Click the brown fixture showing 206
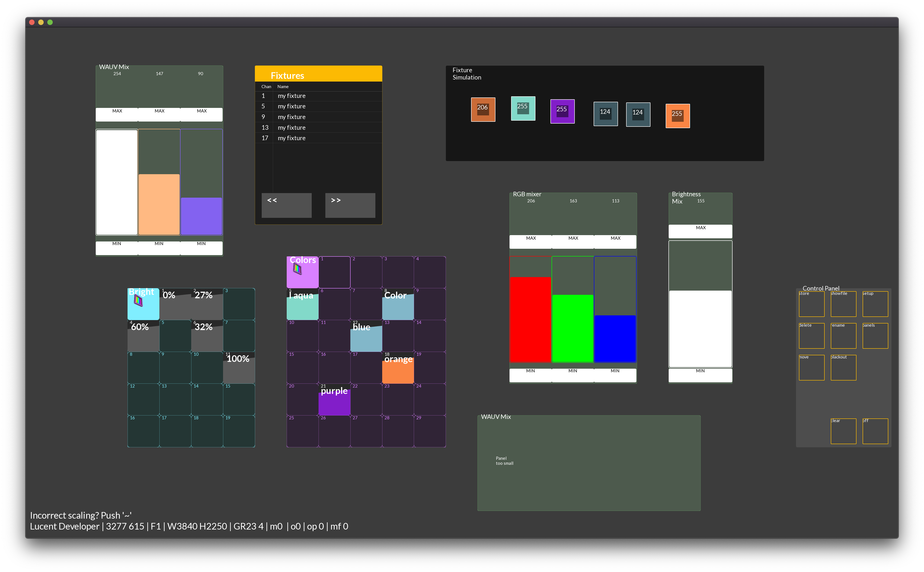This screenshot has width=924, height=572. click(x=483, y=110)
